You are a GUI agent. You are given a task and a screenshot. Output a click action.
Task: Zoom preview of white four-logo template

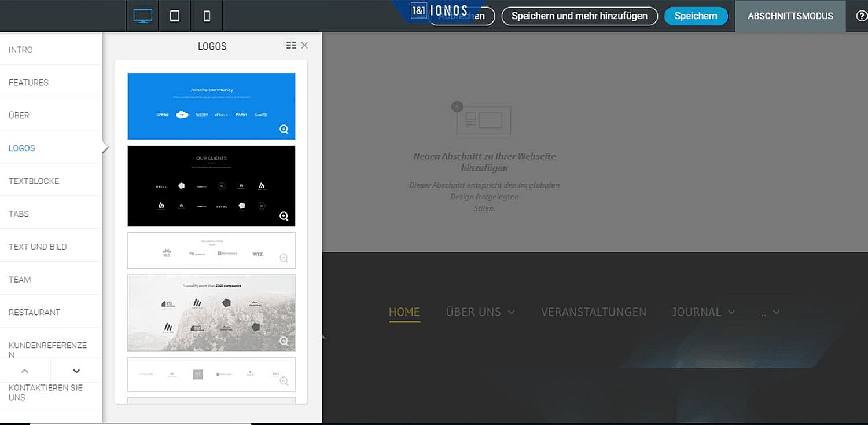[x=284, y=258]
